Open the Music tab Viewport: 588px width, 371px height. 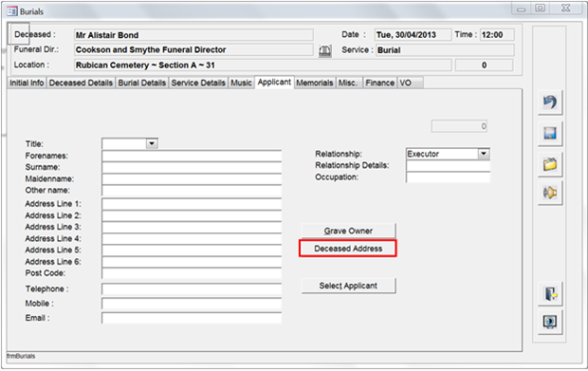pyautogui.click(x=241, y=83)
